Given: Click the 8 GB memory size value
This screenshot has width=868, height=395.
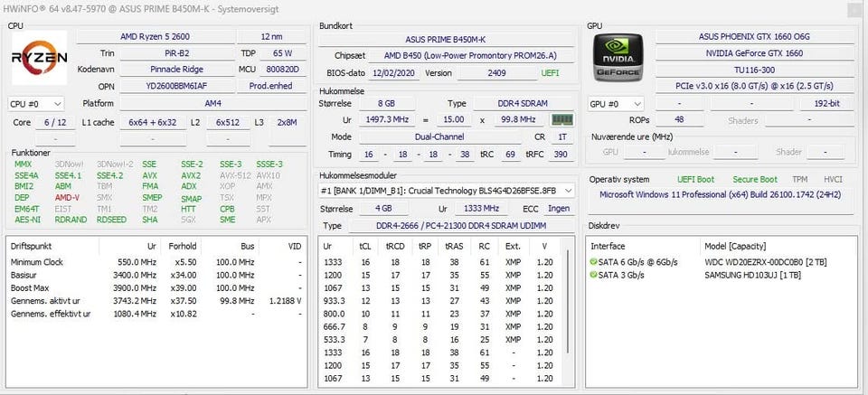Looking at the screenshot, I should click(386, 103).
